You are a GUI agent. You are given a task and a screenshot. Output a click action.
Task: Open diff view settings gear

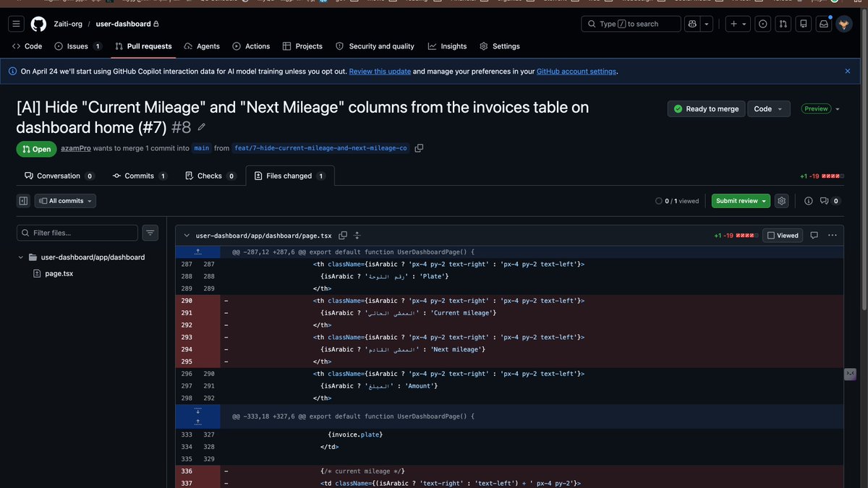click(x=781, y=201)
